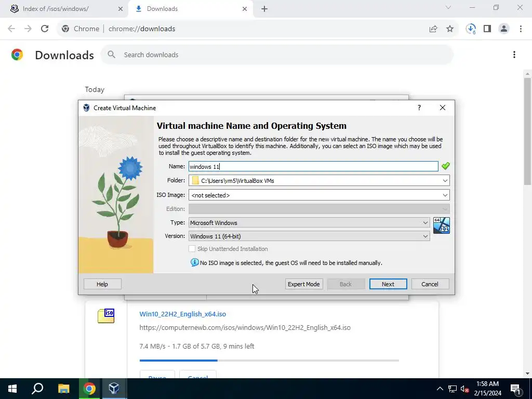Switch to Chrome on the taskbar
The width and height of the screenshot is (532, 399).
click(x=89, y=389)
